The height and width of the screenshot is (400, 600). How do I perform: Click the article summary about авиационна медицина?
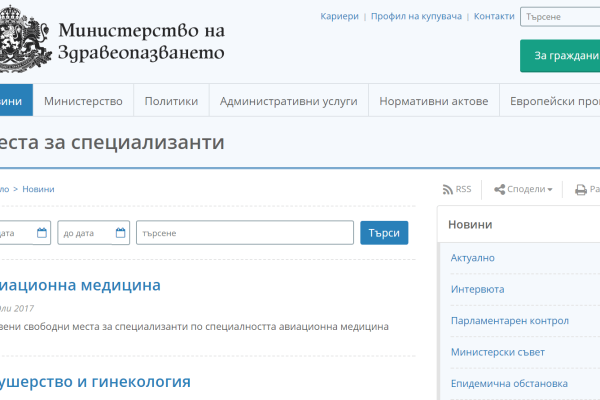tap(194, 327)
